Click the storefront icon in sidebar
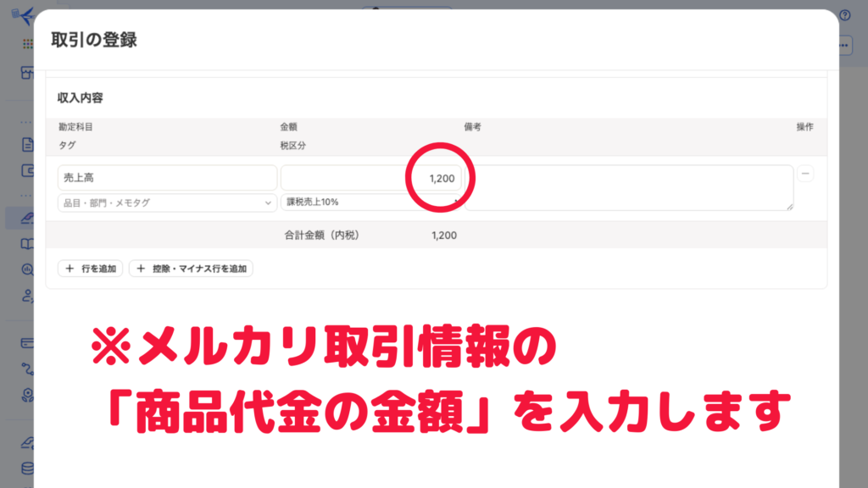 pos(28,72)
